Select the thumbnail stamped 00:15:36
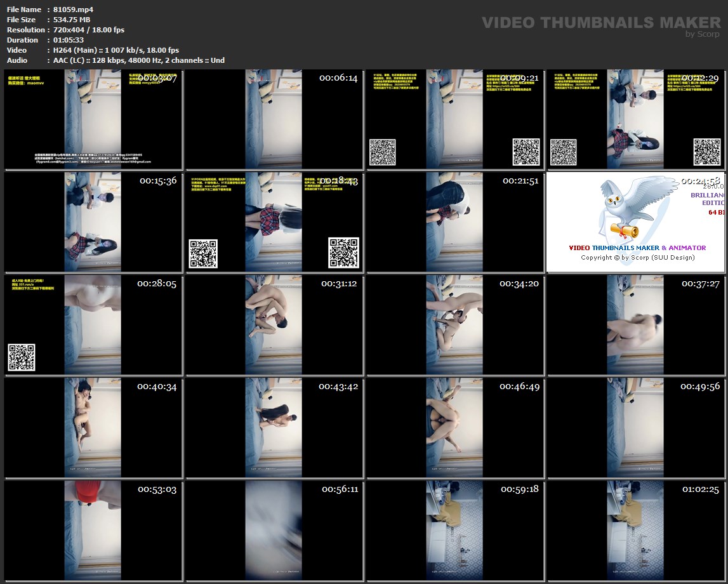This screenshot has height=584, width=728. [93, 222]
